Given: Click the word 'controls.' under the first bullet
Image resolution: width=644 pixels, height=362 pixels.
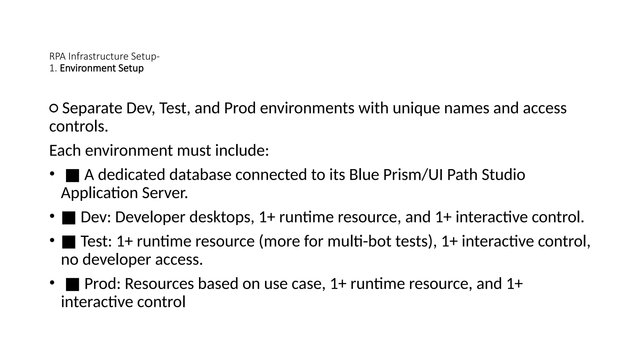Looking at the screenshot, I should (79, 127).
